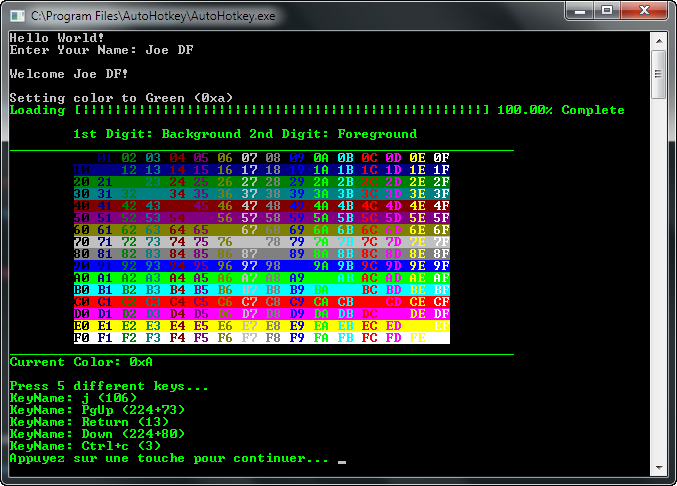Viewport: 677px width, 486px height.
Task: Click color cell 1F on dark blue row
Action: (x=441, y=170)
